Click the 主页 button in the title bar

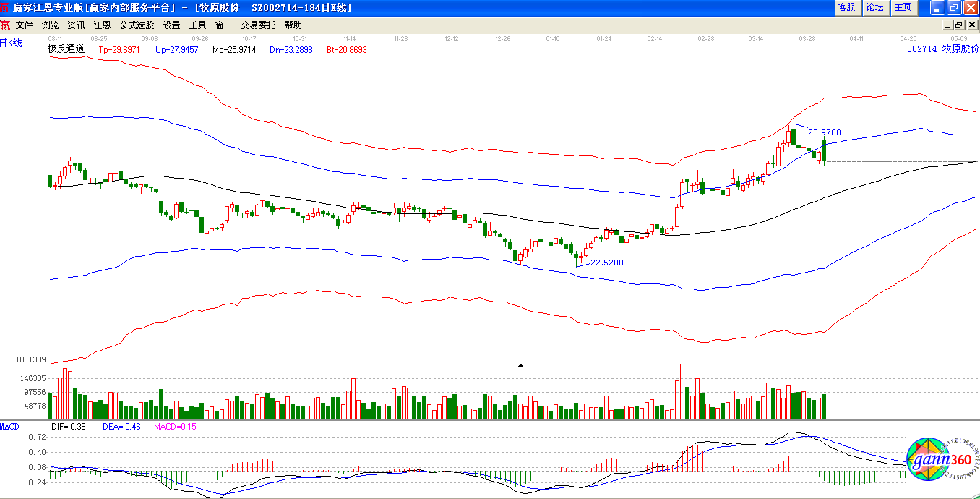(903, 7)
